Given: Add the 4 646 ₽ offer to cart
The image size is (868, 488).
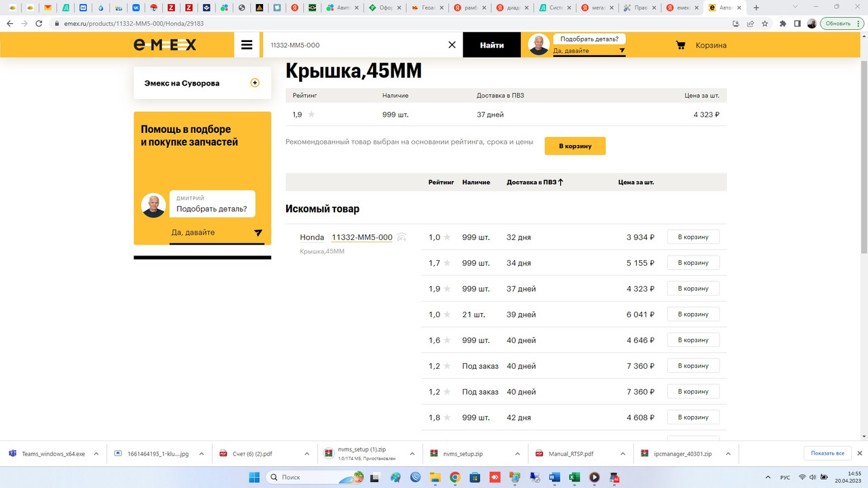Looking at the screenshot, I should [693, 340].
